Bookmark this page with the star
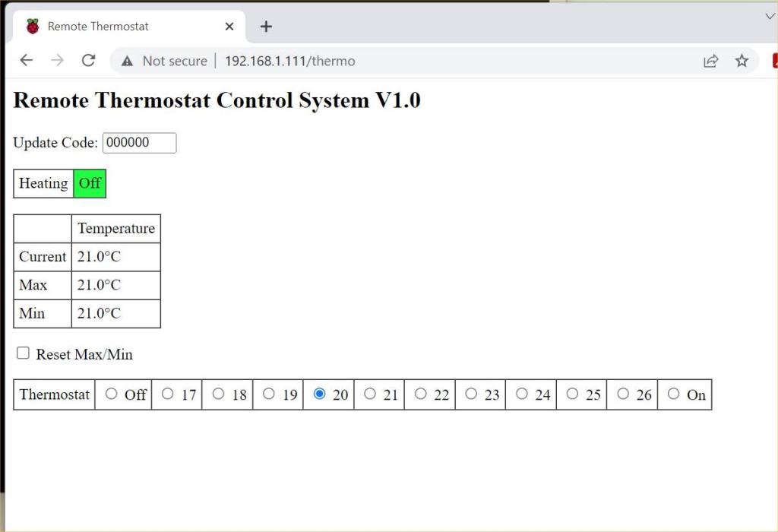The image size is (778, 532). point(742,61)
